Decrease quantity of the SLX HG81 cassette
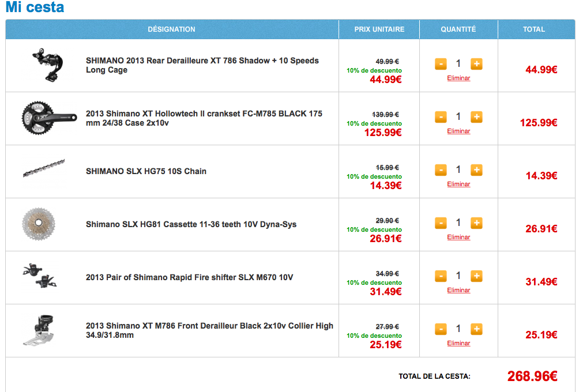This screenshot has height=392, width=579. 441,223
